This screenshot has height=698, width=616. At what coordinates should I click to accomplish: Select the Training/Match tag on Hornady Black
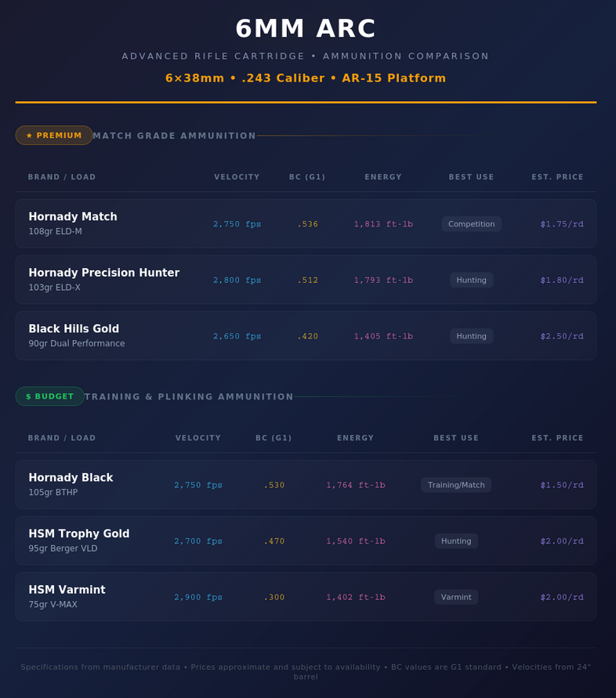point(456,485)
